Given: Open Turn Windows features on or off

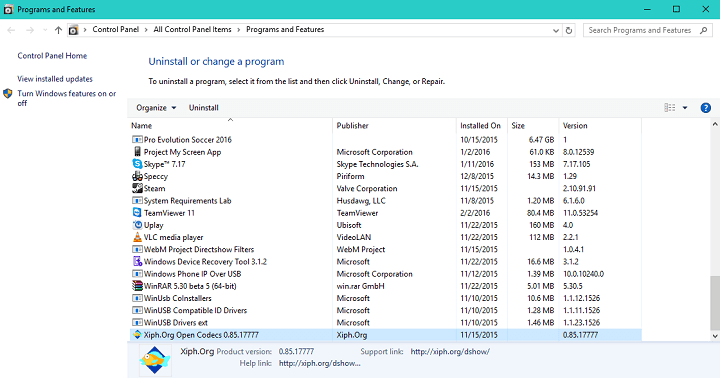Looking at the screenshot, I should pos(67,98).
